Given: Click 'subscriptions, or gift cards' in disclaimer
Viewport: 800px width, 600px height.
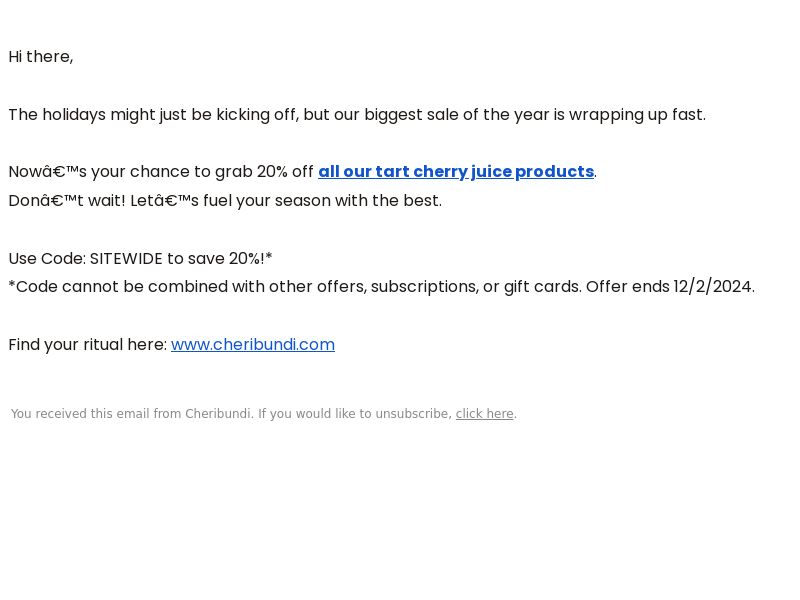Looking at the screenshot, I should [476, 287].
